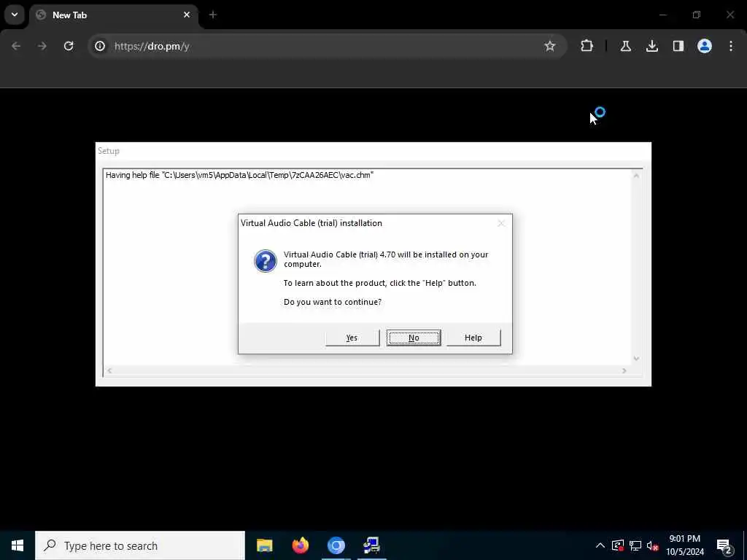Switch to the installer taskbar icon

(371, 545)
